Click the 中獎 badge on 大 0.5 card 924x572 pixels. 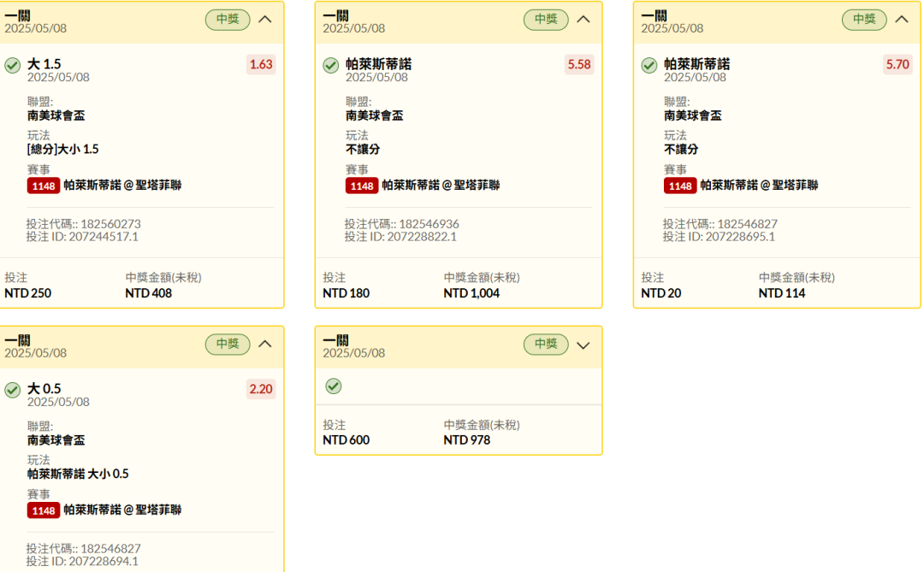click(x=228, y=344)
